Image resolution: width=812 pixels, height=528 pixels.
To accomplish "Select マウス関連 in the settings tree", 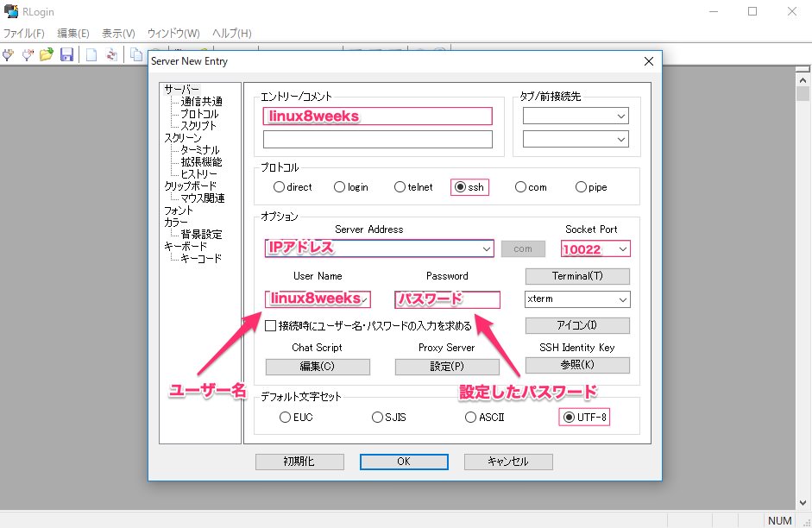I will click(203, 198).
